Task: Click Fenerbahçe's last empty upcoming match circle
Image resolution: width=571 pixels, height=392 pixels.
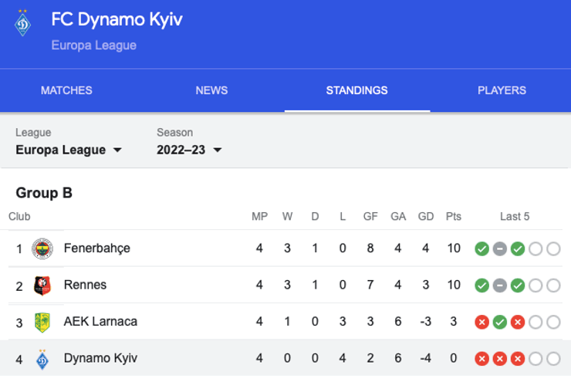Action: click(x=553, y=248)
